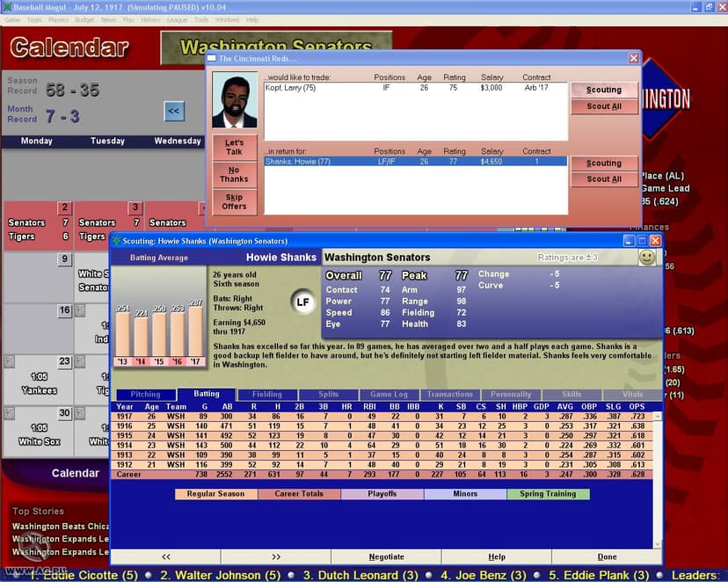
Task: Show Playoffs stats
Action: click(x=382, y=494)
